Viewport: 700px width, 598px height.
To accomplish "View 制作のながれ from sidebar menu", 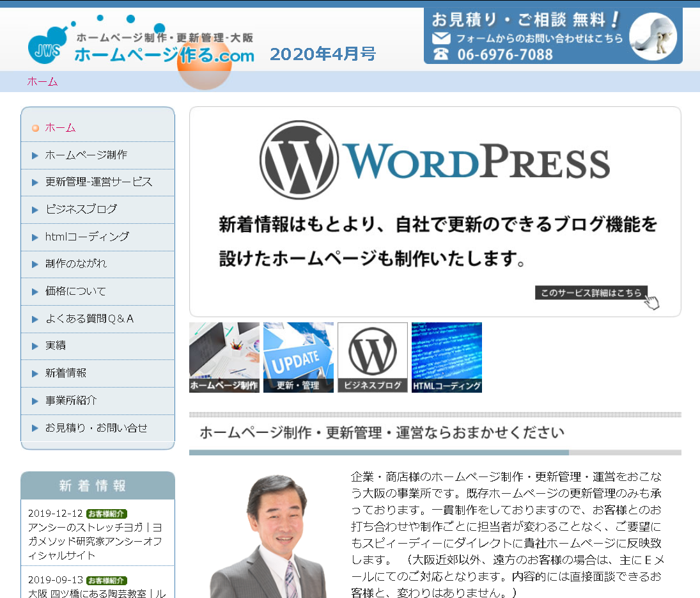I will point(98,264).
